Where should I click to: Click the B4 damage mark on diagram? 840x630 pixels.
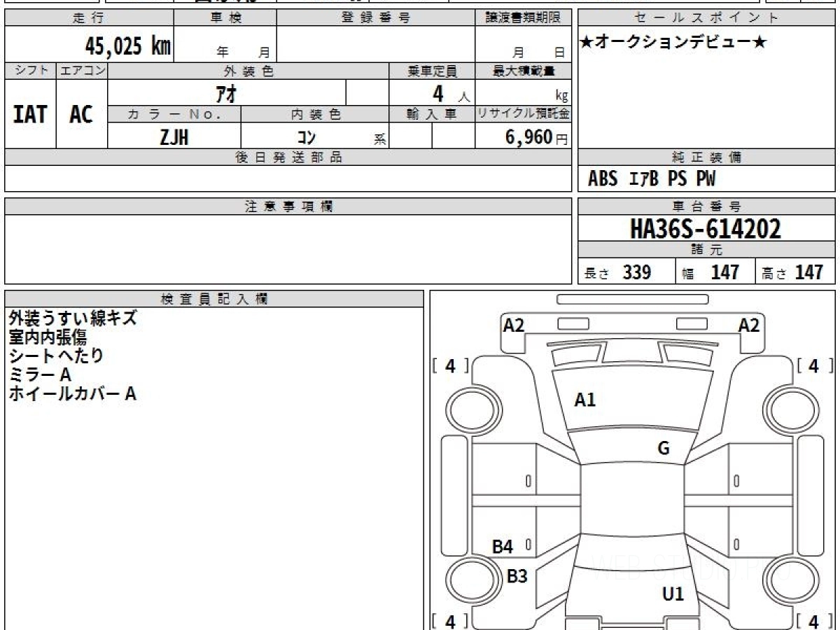pyautogui.click(x=503, y=547)
